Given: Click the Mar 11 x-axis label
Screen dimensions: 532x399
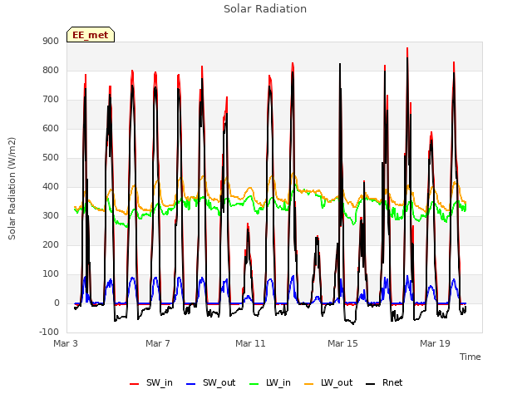Looking at the screenshot, I should coord(250,343).
